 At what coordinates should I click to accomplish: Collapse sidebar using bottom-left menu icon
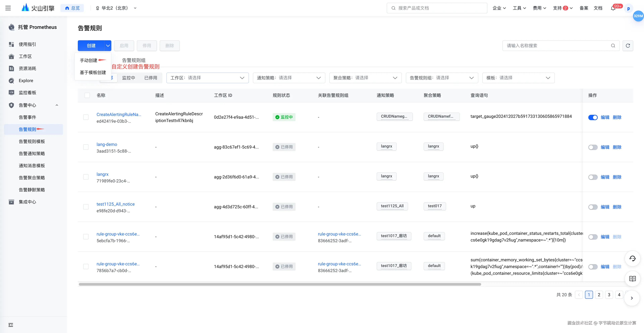(x=11, y=325)
